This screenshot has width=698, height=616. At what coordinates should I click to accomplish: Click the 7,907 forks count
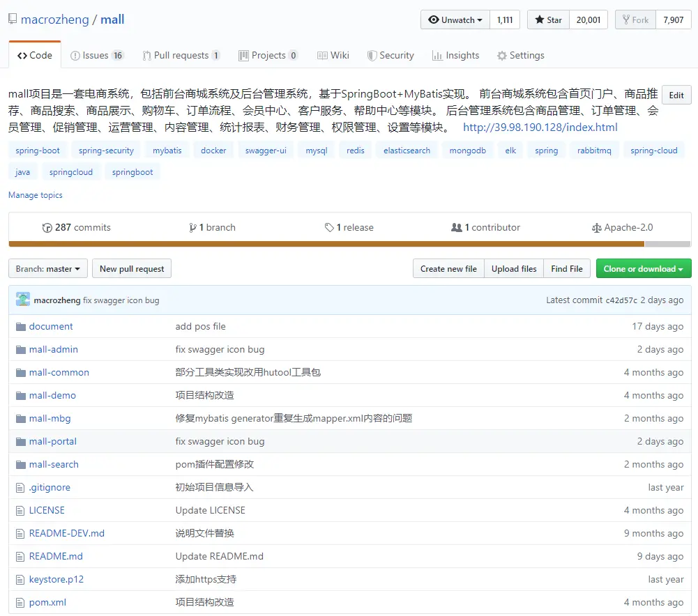click(x=673, y=20)
